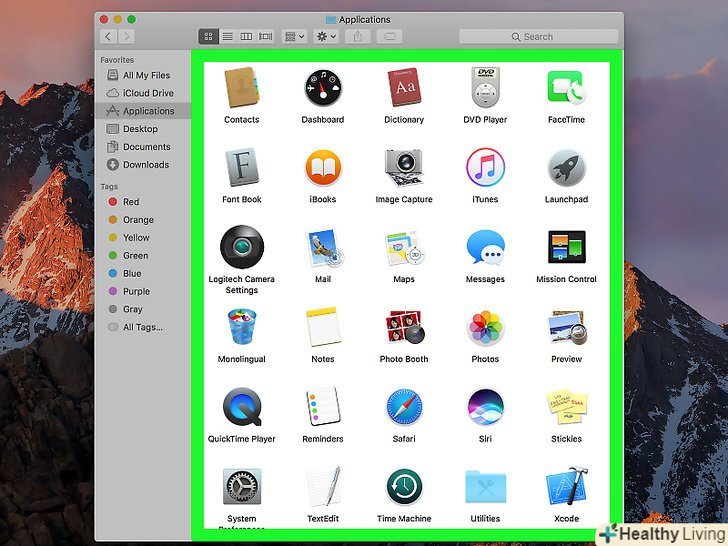
Task: Open Documents folder in sidebar
Action: tap(143, 147)
